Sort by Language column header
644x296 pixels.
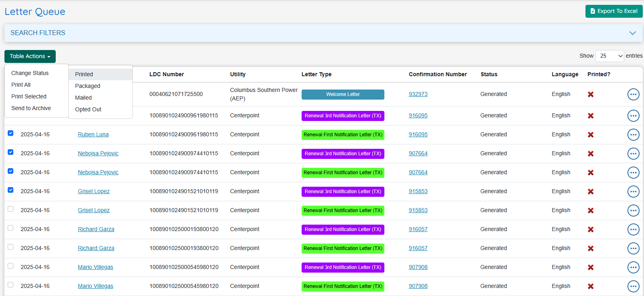click(x=565, y=74)
